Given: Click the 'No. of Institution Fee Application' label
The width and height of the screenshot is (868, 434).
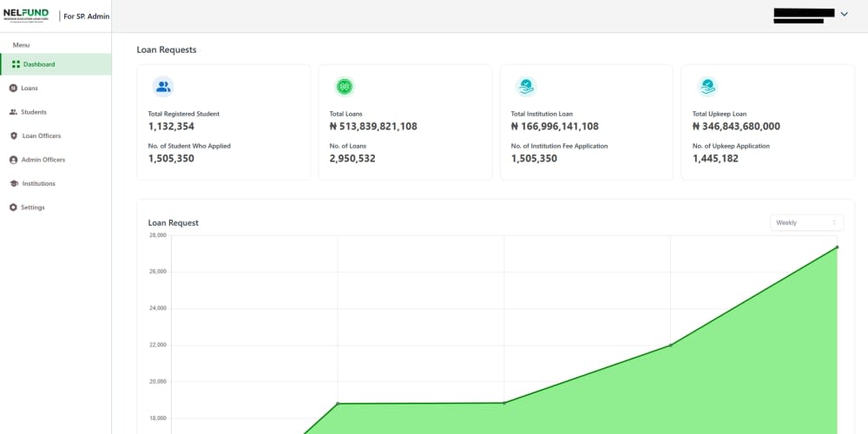Looking at the screenshot, I should (x=559, y=146).
